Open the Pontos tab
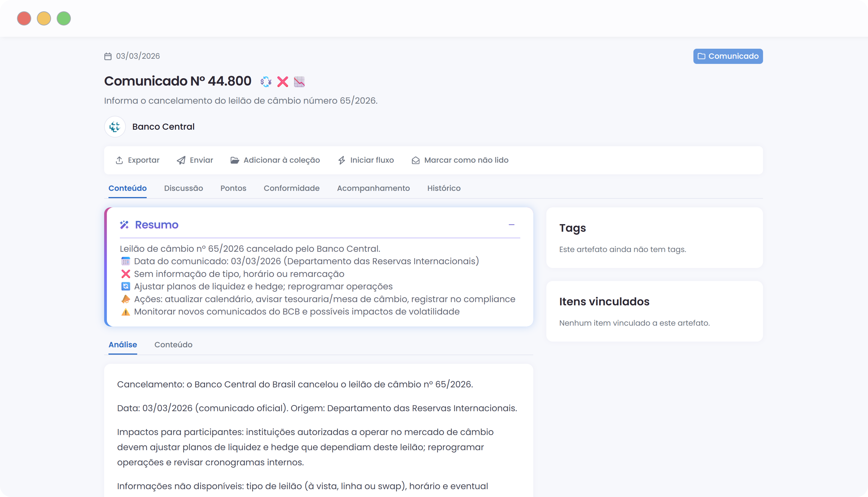This screenshot has width=868, height=497. pos(233,188)
